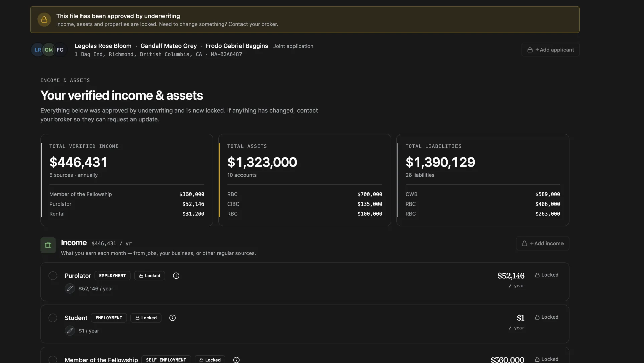Screen dimensions: 644x363
Task: Click the CIBC $135,000 asset line
Action: 305,204
